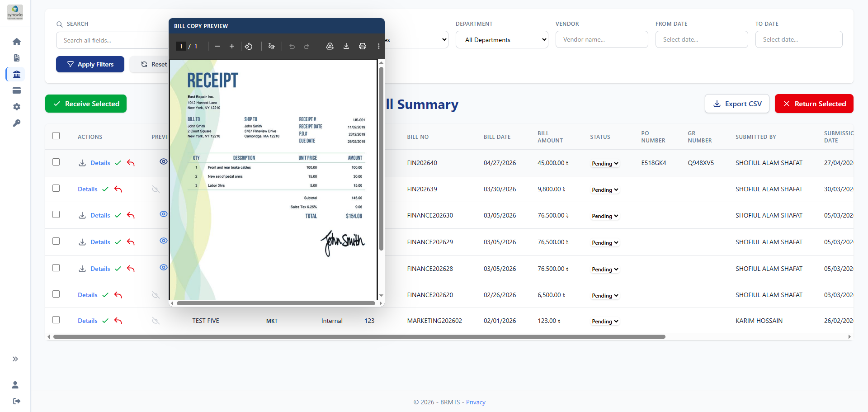Select the FINANCE202629 row checkbox
Image resolution: width=868 pixels, height=412 pixels.
(x=56, y=241)
